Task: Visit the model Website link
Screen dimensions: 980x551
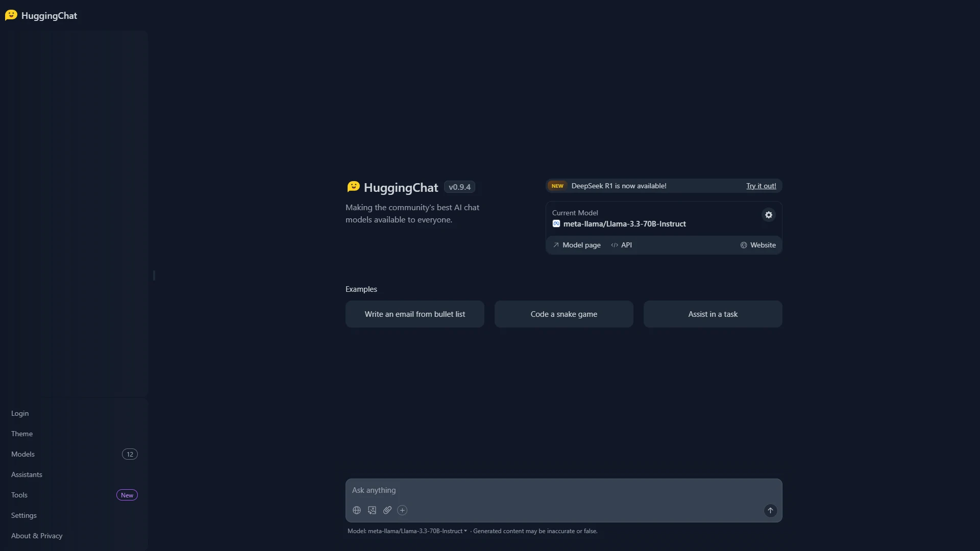Action: click(758, 245)
